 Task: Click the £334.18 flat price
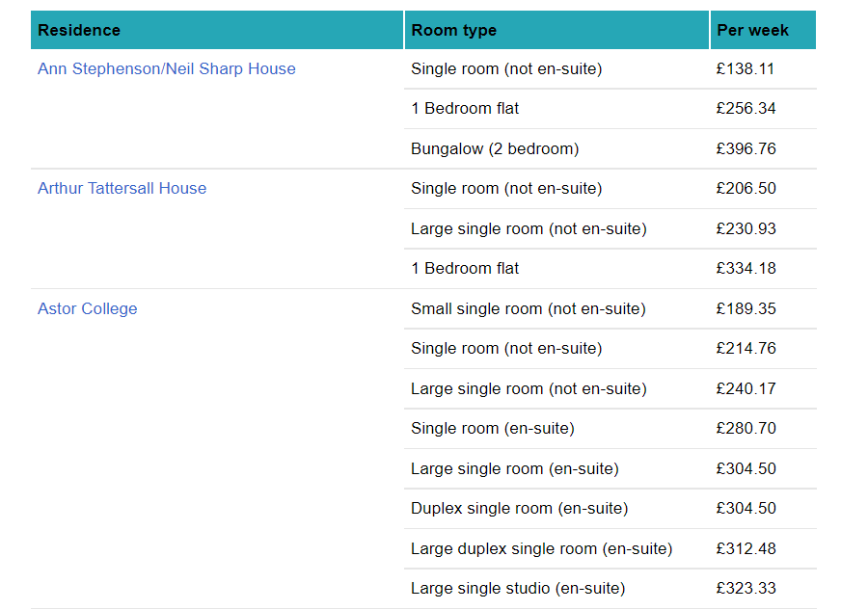[746, 269]
